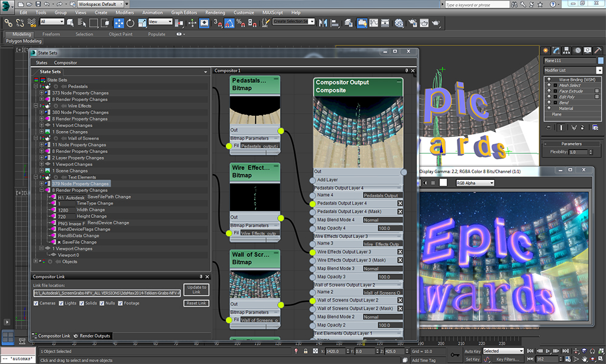Click the Mirror tool icon
The width and height of the screenshot is (606, 364).
tap(323, 23)
